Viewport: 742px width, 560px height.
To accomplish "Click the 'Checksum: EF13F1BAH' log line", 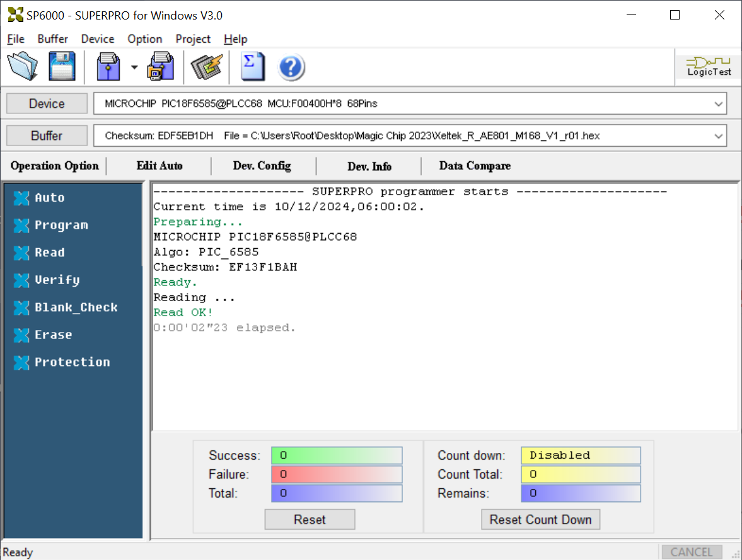I will (225, 267).
